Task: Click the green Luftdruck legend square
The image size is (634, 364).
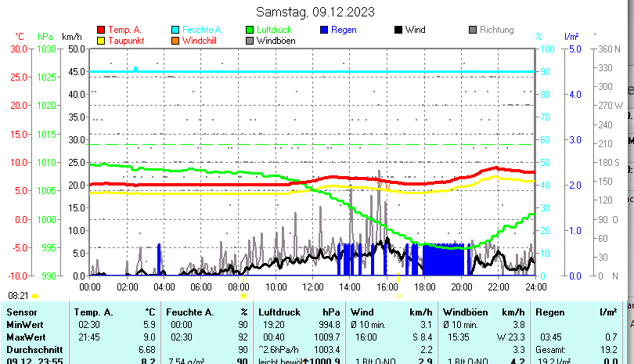Action: [x=250, y=30]
